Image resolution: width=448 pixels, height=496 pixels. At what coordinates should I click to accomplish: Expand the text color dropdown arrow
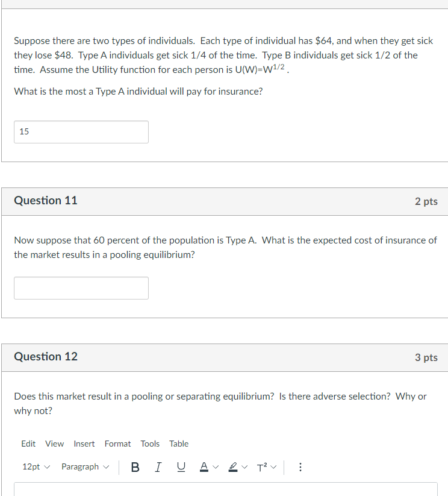(x=216, y=467)
